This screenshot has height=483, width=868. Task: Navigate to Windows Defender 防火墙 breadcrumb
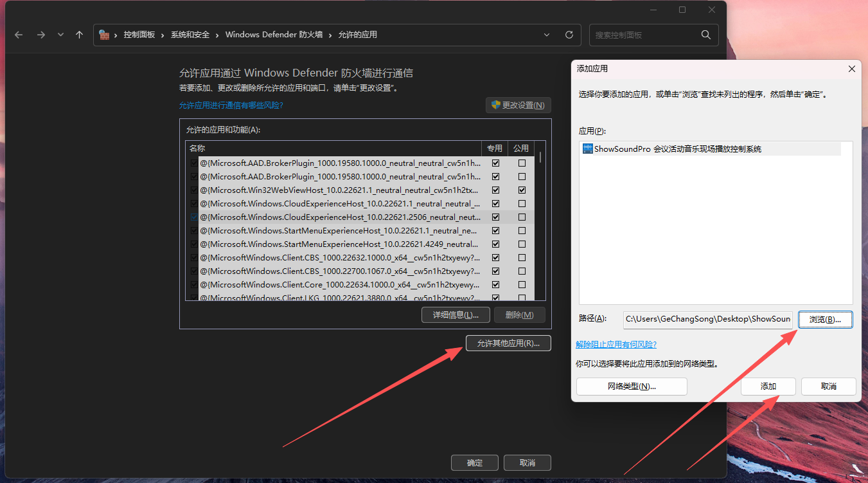274,35
